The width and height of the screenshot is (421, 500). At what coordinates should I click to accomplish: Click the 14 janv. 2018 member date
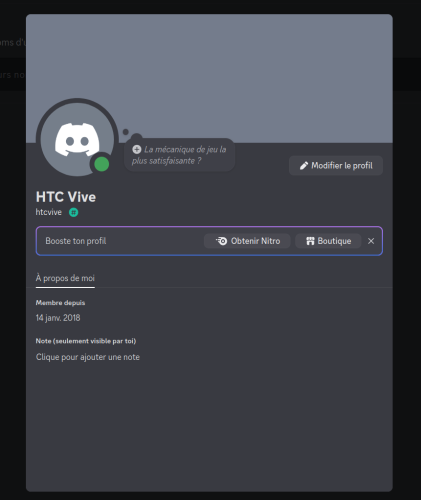58,318
